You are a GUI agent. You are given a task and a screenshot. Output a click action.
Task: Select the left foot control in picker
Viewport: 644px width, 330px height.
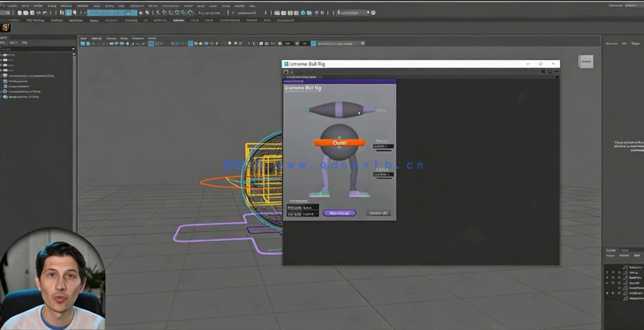319,193
